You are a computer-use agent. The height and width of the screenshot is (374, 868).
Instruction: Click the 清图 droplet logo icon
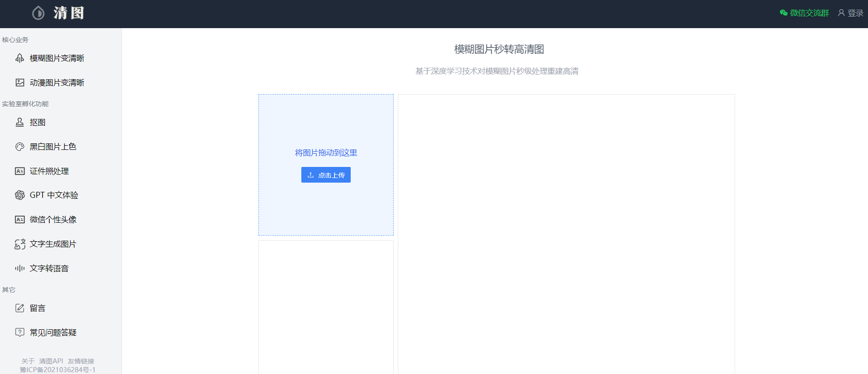click(38, 13)
